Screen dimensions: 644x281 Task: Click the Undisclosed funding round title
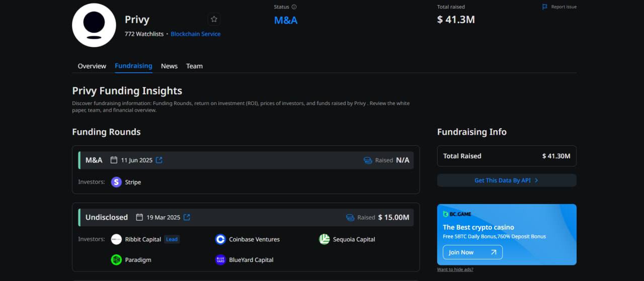(107, 217)
